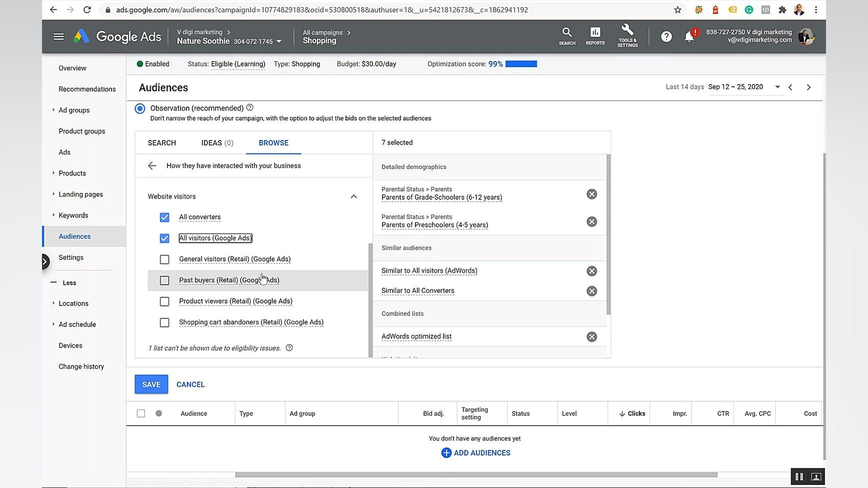Switch to the SEARCH tab
Viewport: 868px width, 488px height.
[x=161, y=143]
